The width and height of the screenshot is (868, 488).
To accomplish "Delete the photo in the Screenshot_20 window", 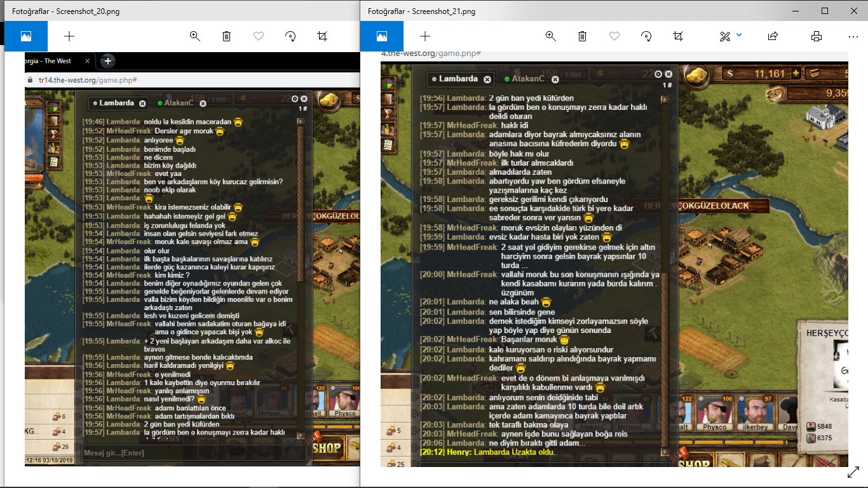I will [227, 36].
